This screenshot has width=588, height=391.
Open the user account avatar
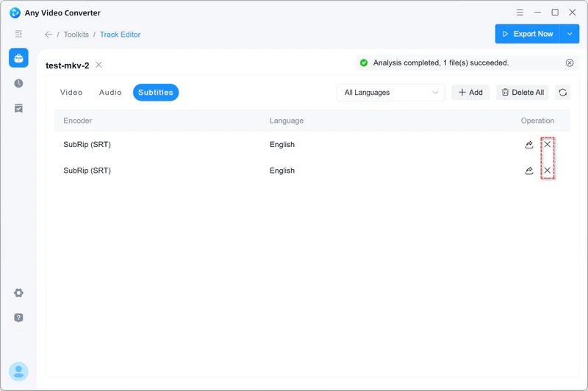pos(18,371)
